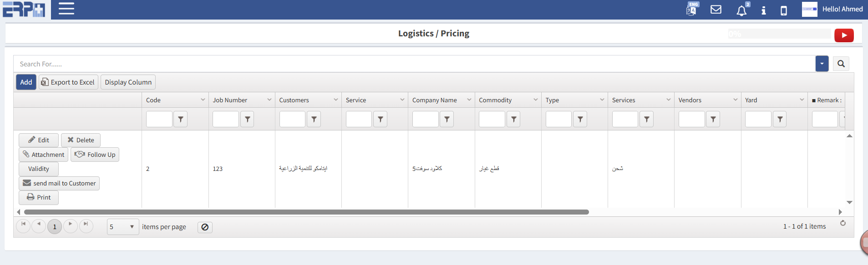The width and height of the screenshot is (868, 265).
Task: Click the mobile phone icon in header
Action: (784, 10)
